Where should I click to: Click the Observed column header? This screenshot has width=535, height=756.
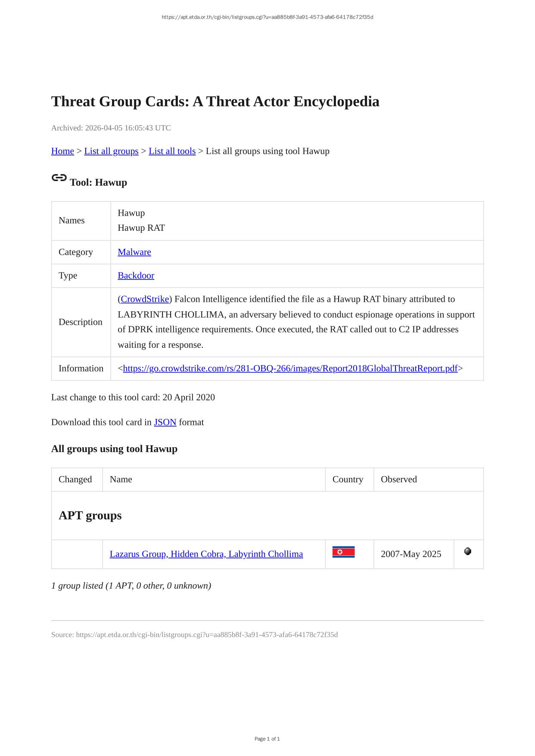(398, 480)
